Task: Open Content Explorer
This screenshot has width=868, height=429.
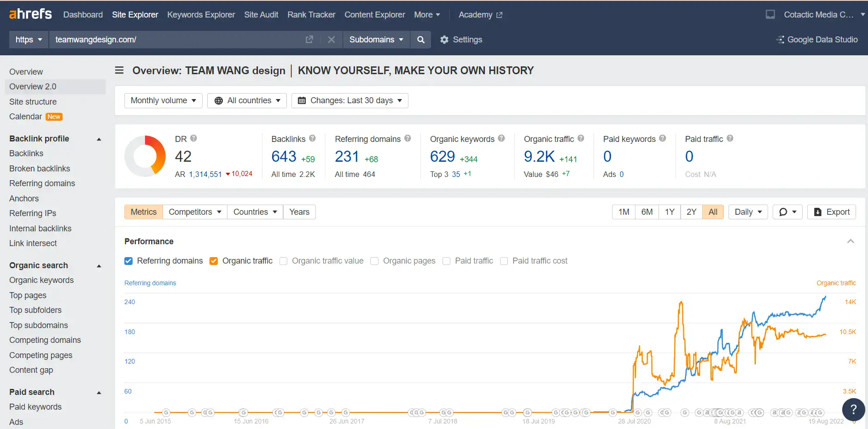Action: point(375,15)
